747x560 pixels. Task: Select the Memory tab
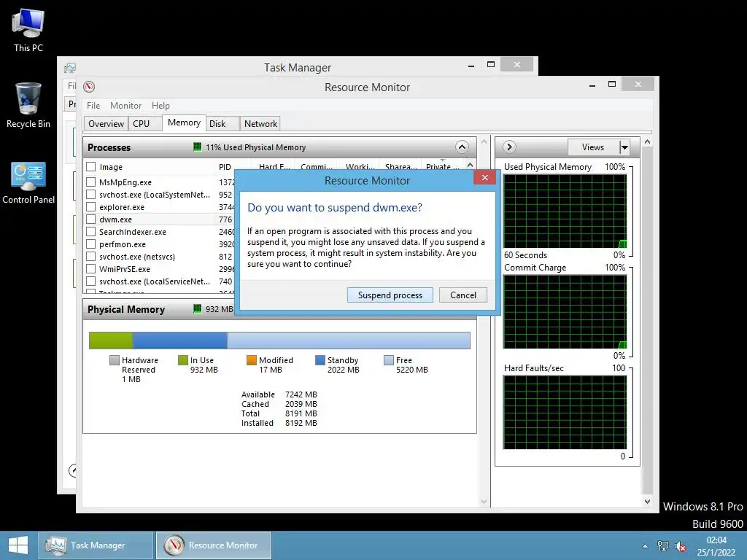pos(184,122)
